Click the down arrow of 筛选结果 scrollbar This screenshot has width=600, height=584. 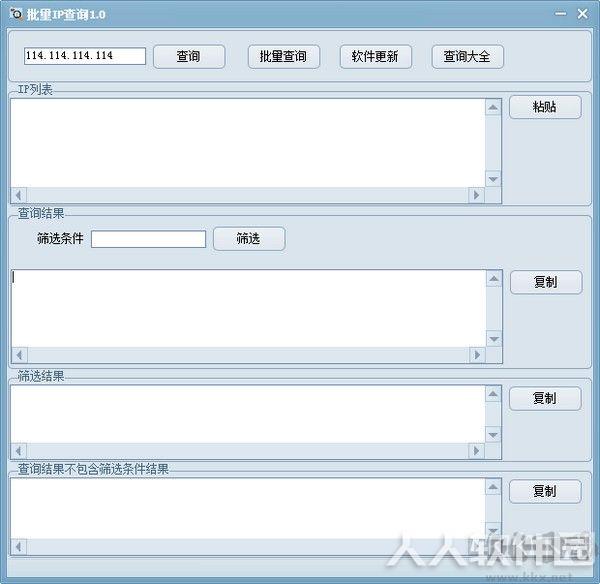pyautogui.click(x=493, y=435)
